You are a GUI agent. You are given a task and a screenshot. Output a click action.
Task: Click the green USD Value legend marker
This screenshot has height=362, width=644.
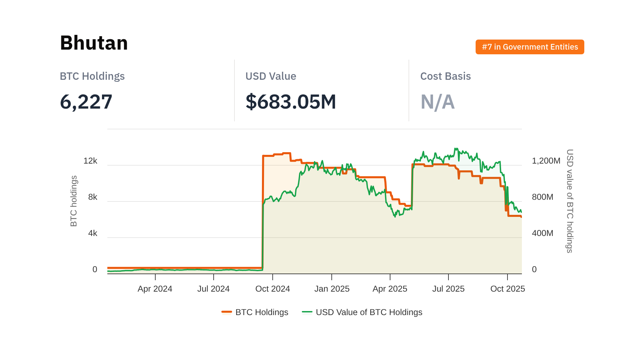click(307, 312)
